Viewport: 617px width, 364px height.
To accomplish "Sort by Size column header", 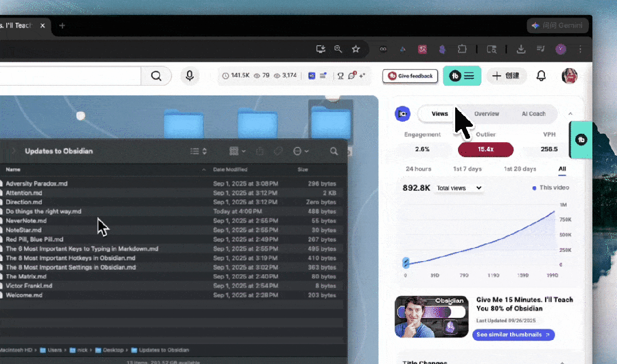I will (302, 169).
